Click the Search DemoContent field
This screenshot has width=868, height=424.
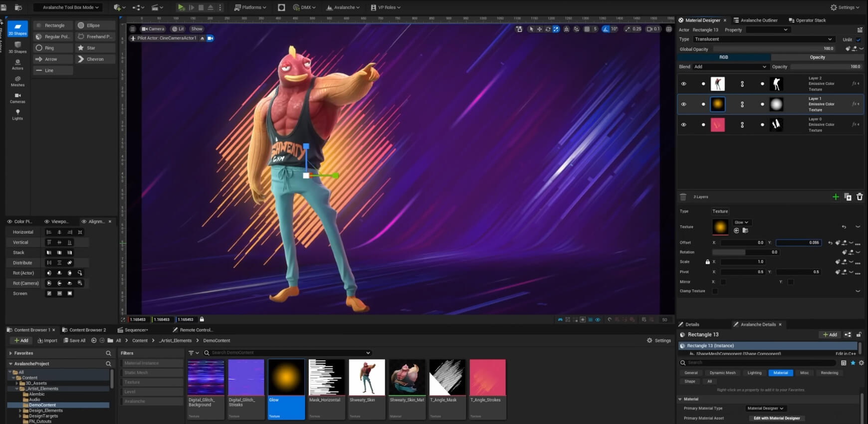287,353
